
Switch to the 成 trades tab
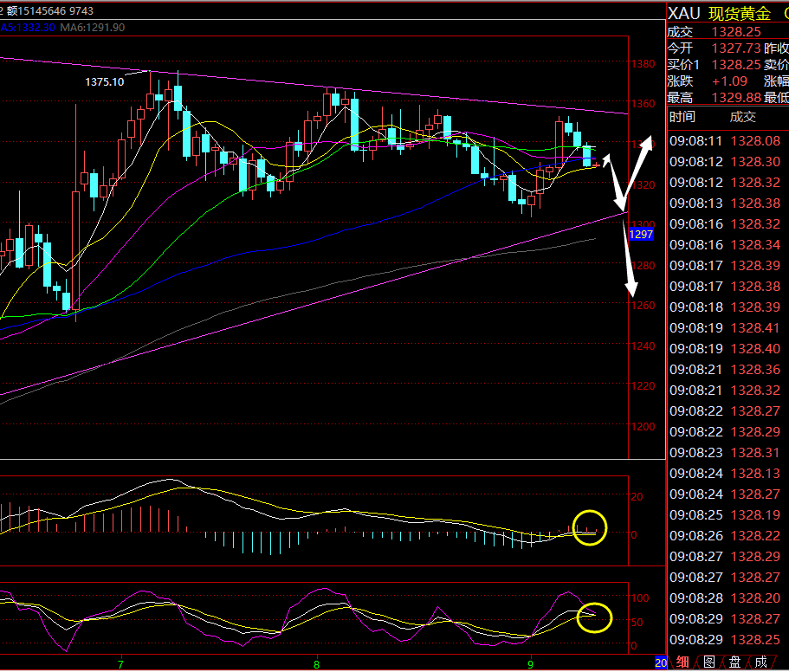[761, 662]
